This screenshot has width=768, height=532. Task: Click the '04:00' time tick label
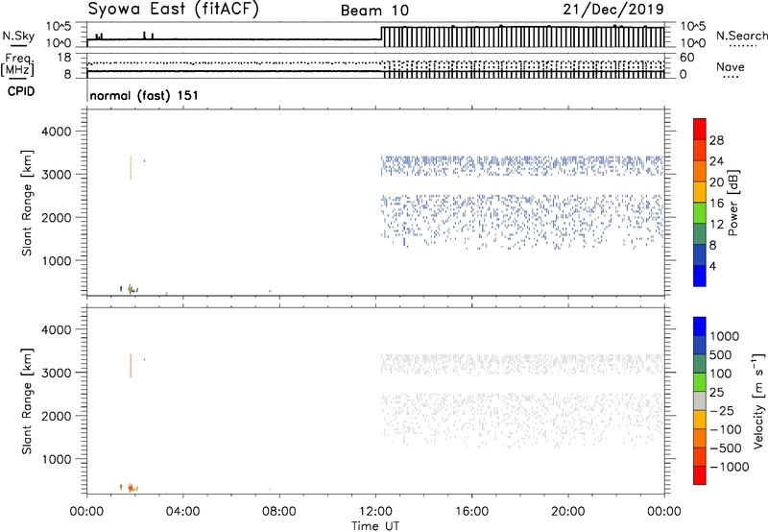[x=182, y=512]
